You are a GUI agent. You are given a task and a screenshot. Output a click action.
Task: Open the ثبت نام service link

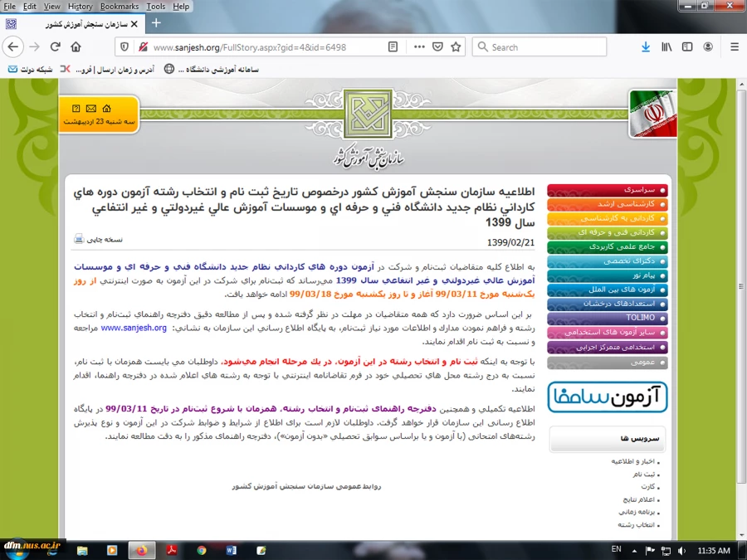pyautogui.click(x=646, y=475)
